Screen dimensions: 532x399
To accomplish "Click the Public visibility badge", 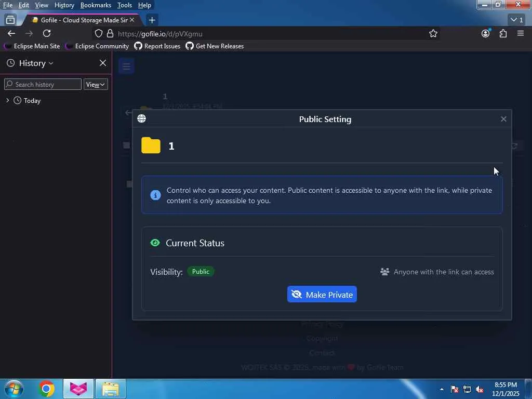I will [x=201, y=271].
